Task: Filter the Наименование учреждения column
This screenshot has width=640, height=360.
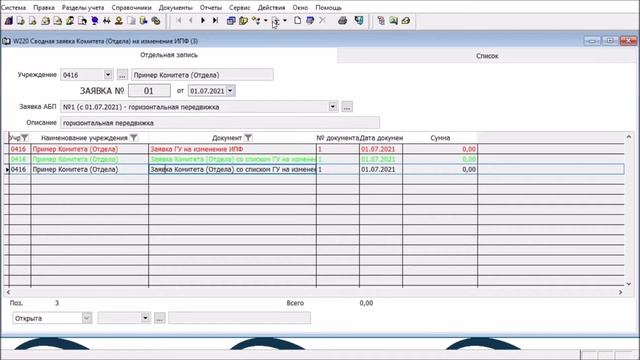Action: 133,138
